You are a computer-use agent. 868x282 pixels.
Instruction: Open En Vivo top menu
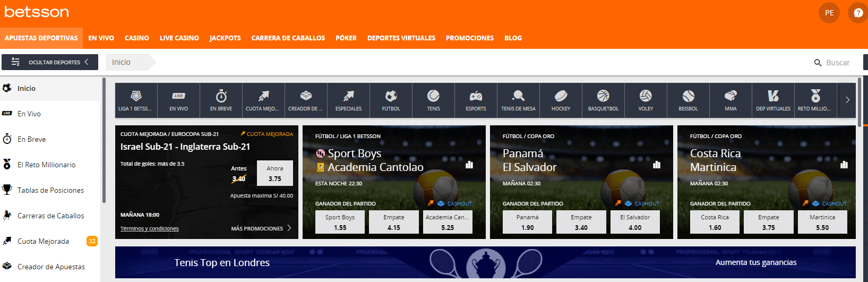(x=101, y=38)
